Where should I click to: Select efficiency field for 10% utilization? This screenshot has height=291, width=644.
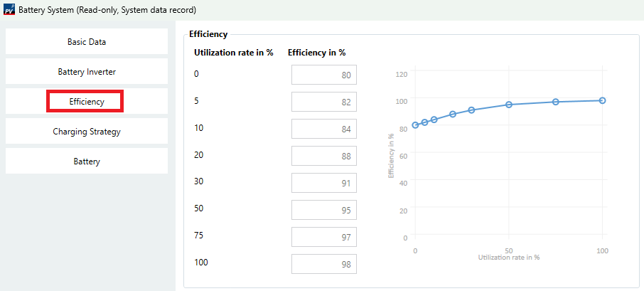[x=324, y=129]
